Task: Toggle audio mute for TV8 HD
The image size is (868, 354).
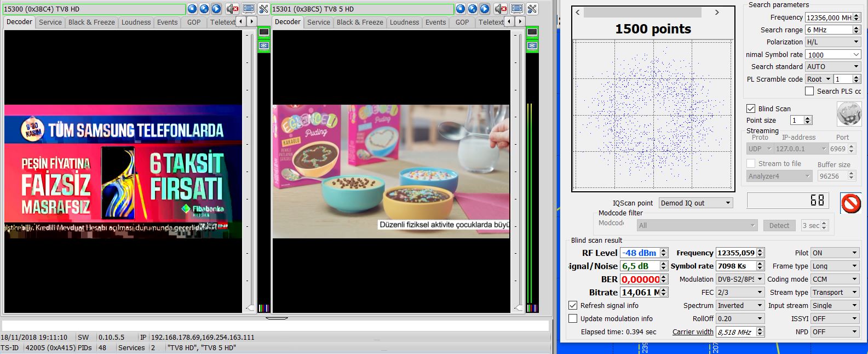Action: (233, 9)
